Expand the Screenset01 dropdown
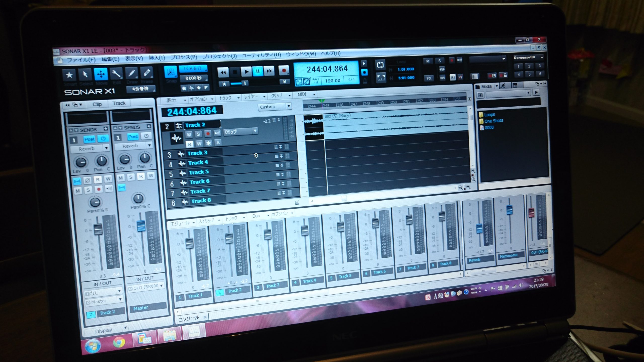 [x=542, y=58]
